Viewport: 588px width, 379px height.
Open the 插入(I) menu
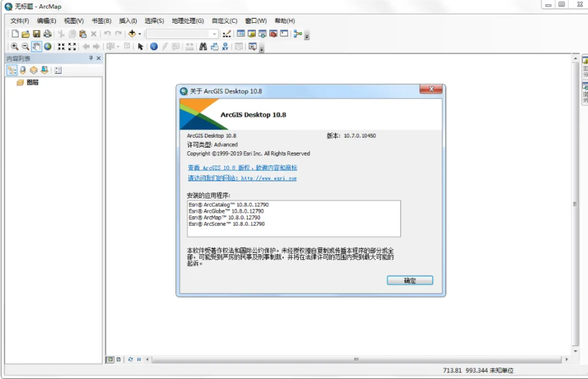pyautogui.click(x=128, y=21)
